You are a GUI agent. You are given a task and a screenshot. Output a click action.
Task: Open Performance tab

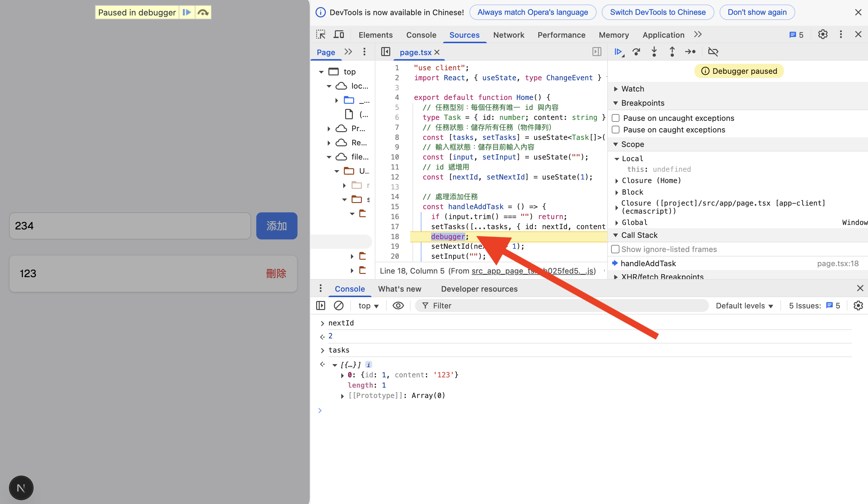pyautogui.click(x=561, y=35)
